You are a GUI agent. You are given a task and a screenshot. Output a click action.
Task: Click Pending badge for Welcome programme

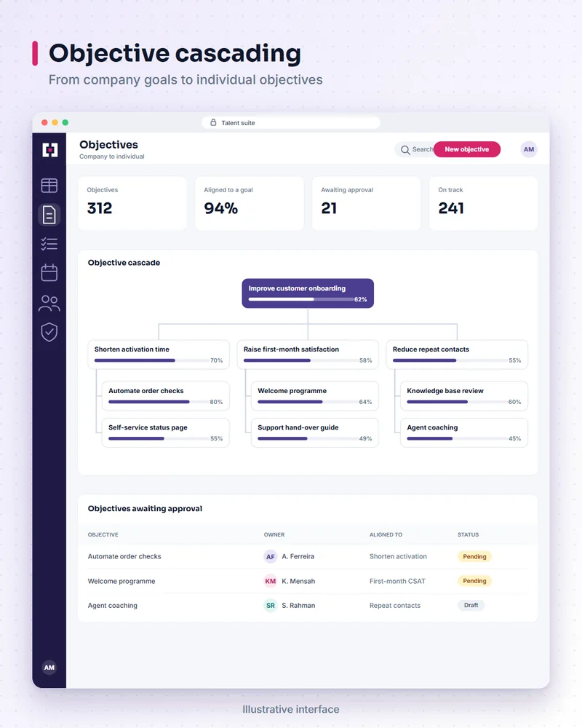coord(474,581)
